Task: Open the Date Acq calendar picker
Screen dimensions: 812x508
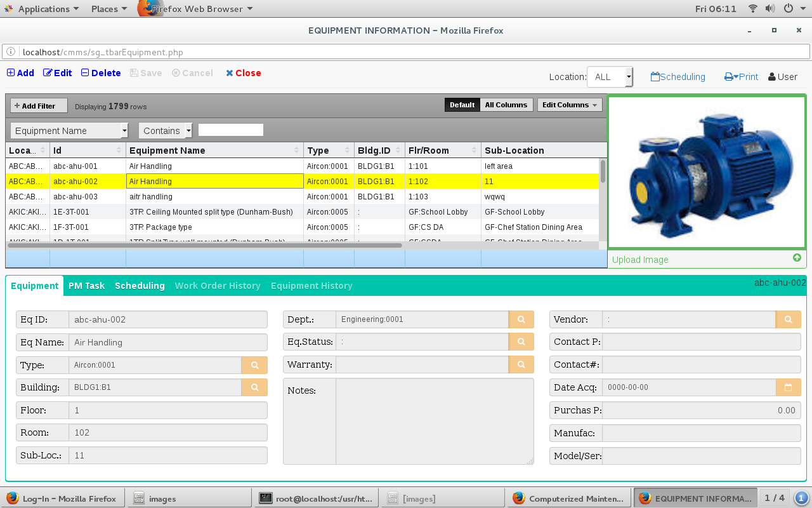Action: [x=788, y=387]
